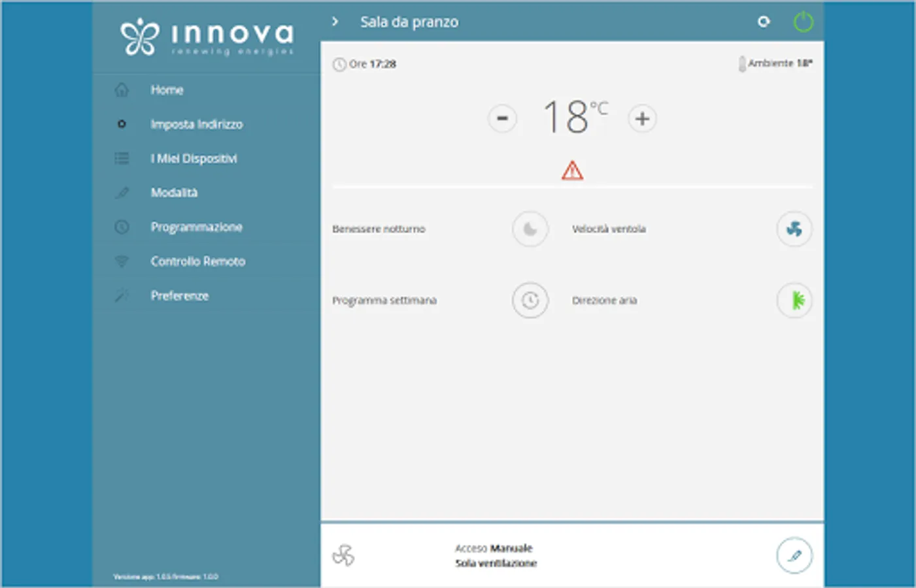Click the Home house icon
Image resolution: width=916 pixels, height=588 pixels.
coord(122,90)
